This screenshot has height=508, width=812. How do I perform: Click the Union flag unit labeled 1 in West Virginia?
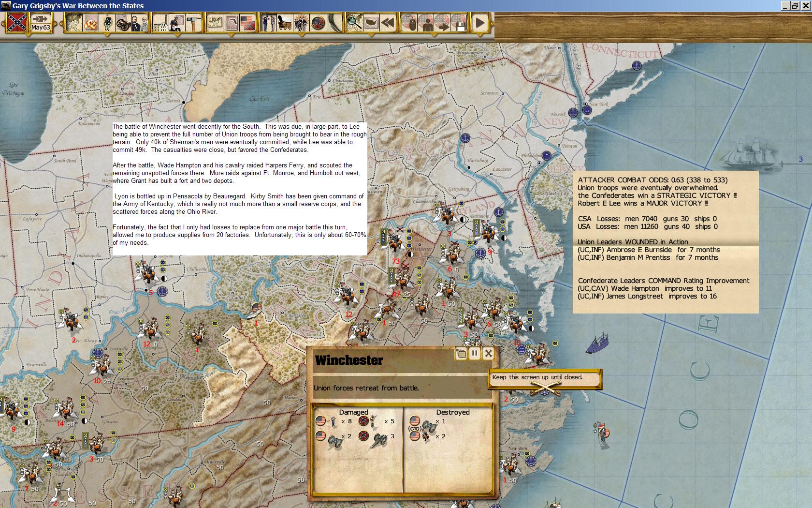[x=256, y=310]
